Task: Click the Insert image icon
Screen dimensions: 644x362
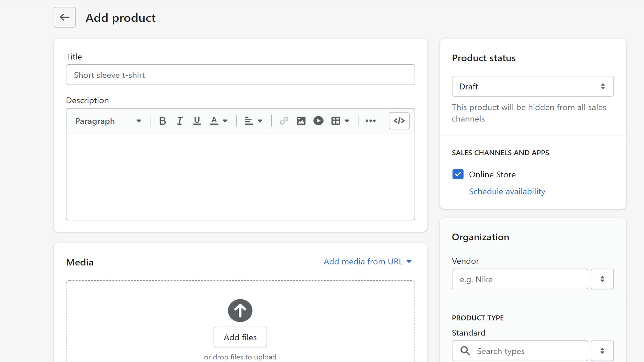Action: point(301,121)
